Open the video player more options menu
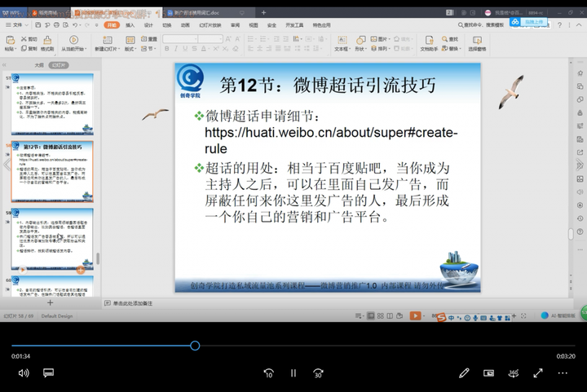 pyautogui.click(x=563, y=373)
